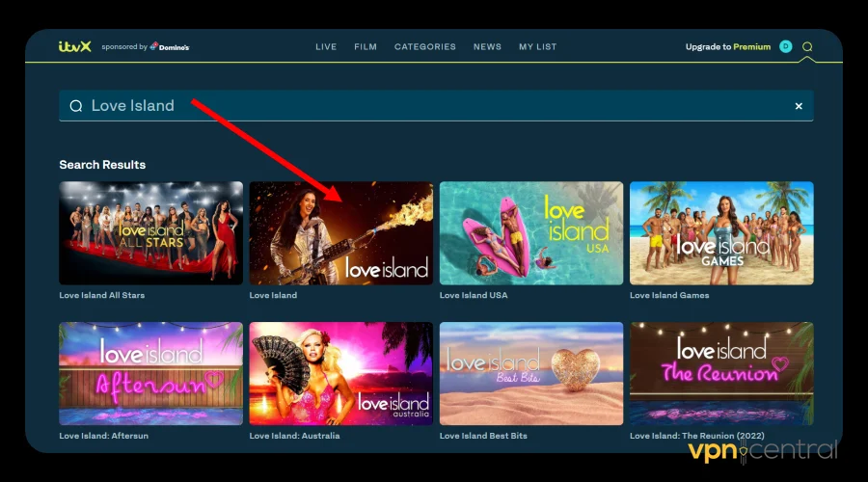Click the 'Love Island: Aftersun' title text
The image size is (868, 482).
point(103,436)
